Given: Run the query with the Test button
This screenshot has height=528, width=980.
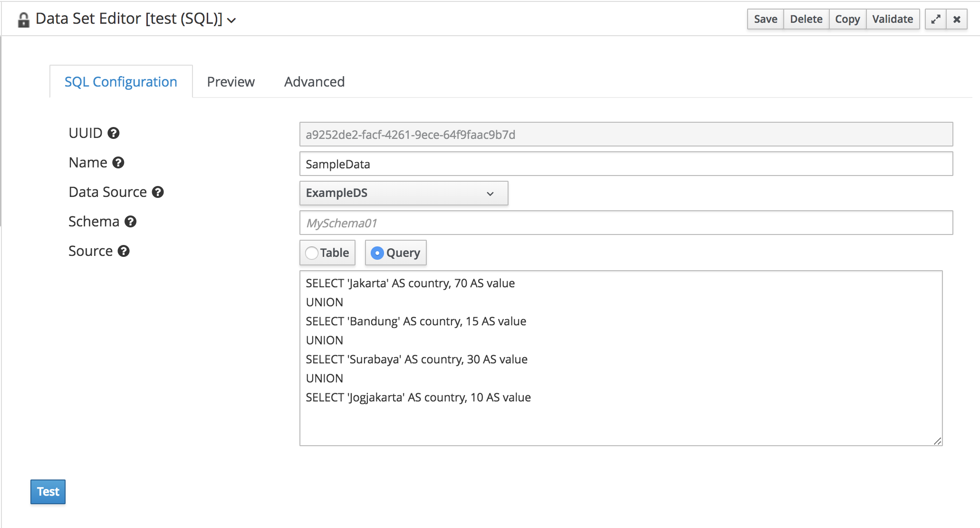Looking at the screenshot, I should click(x=48, y=491).
